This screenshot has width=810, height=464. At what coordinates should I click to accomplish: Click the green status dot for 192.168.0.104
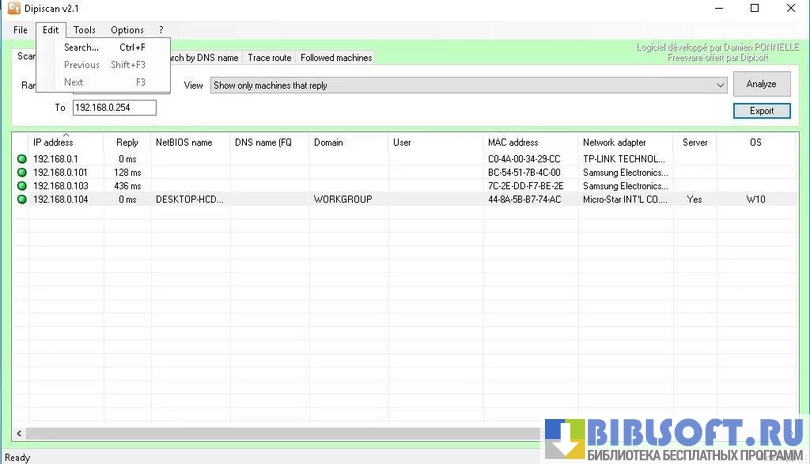(x=21, y=200)
